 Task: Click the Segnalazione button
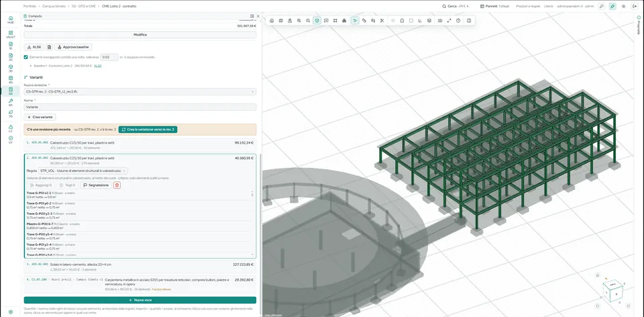(x=96, y=185)
